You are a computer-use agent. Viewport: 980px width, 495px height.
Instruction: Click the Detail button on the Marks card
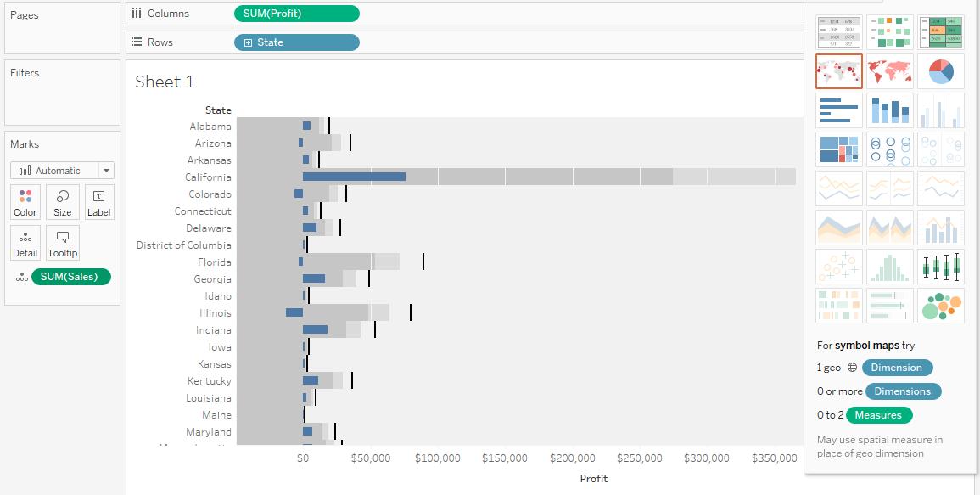pyautogui.click(x=25, y=244)
